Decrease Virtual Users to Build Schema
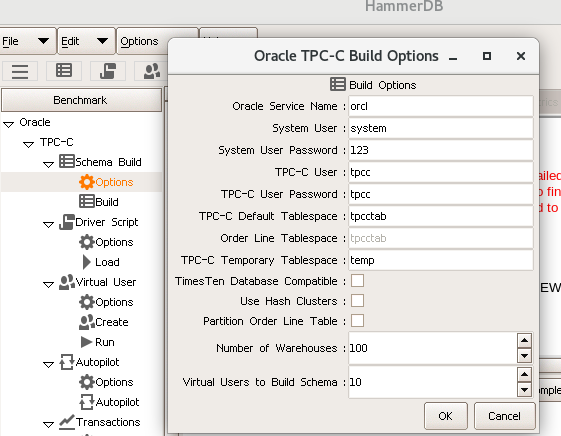The width and height of the screenshot is (561, 436). pyautogui.click(x=525, y=390)
